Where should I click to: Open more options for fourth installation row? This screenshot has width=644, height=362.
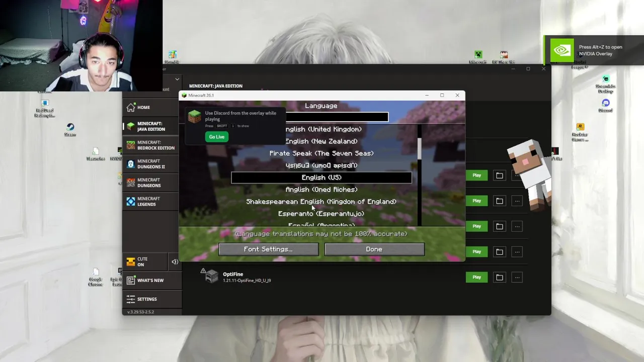coord(517,251)
